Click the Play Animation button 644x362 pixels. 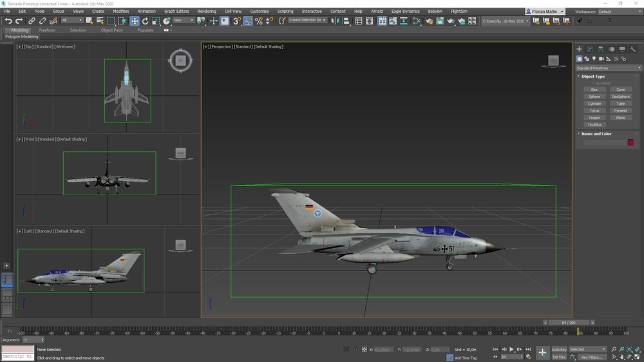(x=512, y=349)
